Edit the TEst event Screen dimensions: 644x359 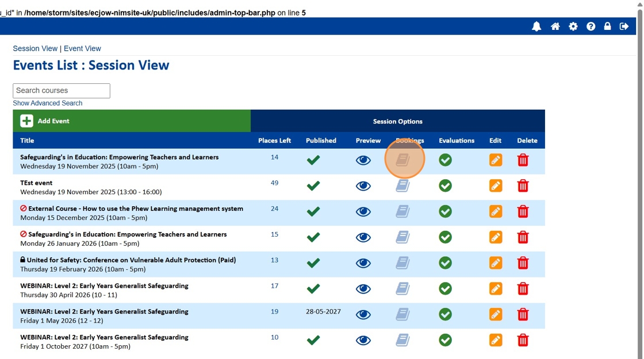(496, 186)
